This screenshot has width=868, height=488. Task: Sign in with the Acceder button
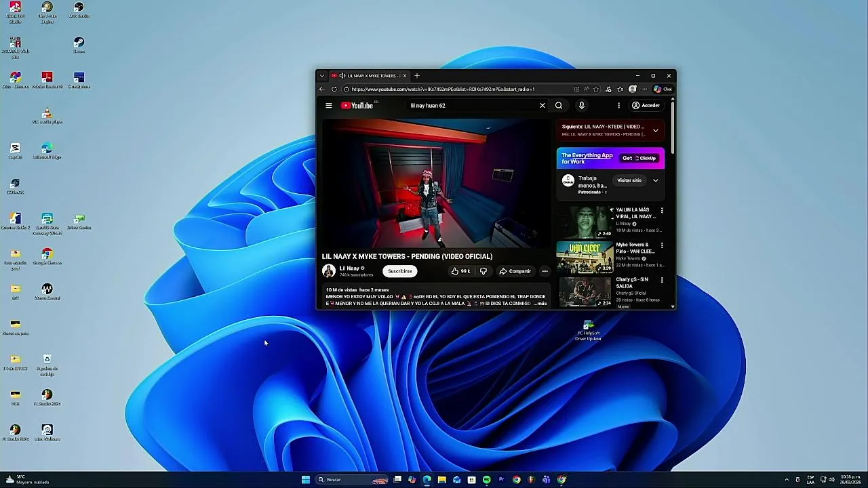tap(646, 106)
